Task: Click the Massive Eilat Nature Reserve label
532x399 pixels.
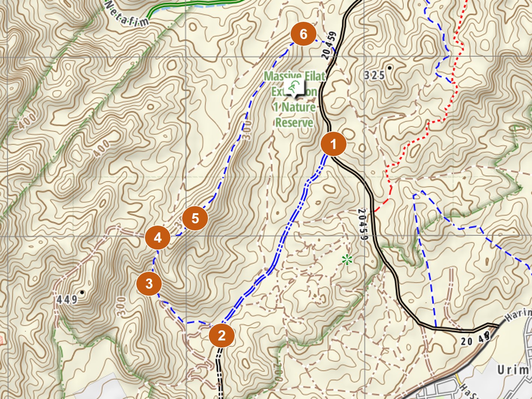Action: click(x=294, y=99)
